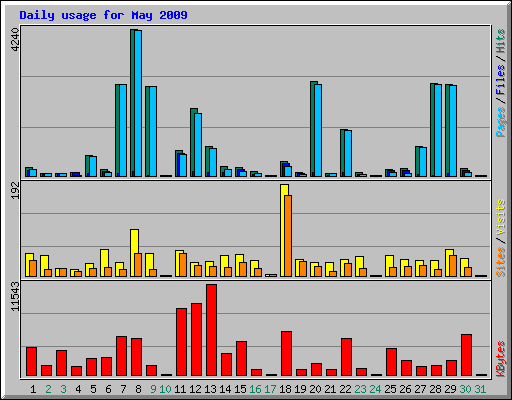
Task: Click day 5 on the x-axis
Action: [93, 389]
